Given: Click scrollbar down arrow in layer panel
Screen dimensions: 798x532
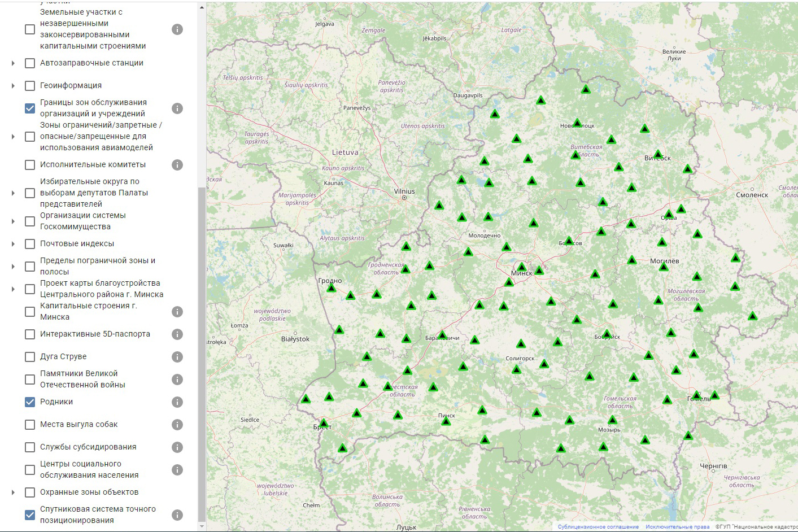Looking at the screenshot, I should [202, 526].
